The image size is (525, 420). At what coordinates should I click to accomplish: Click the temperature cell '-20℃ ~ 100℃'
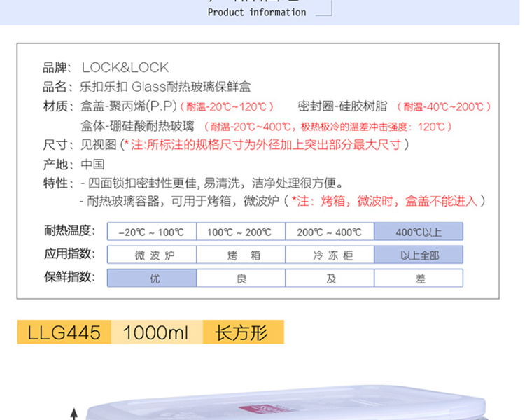tap(152, 232)
